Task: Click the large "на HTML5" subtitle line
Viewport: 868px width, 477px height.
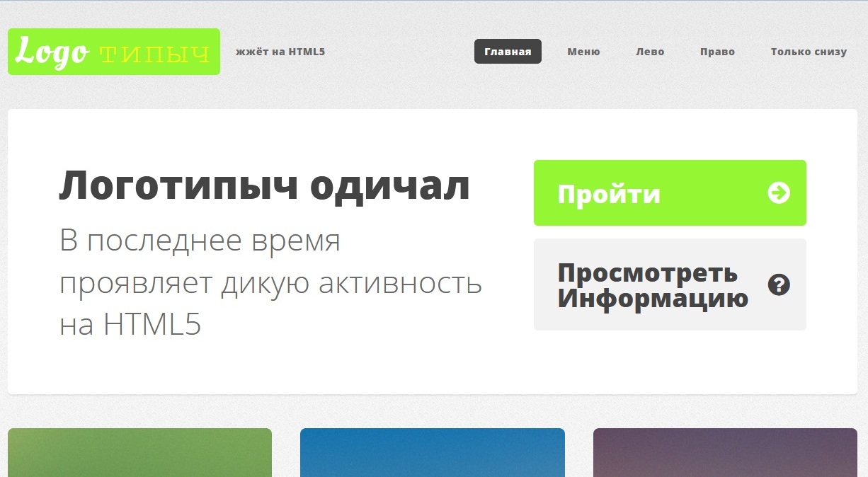Action: (x=130, y=325)
